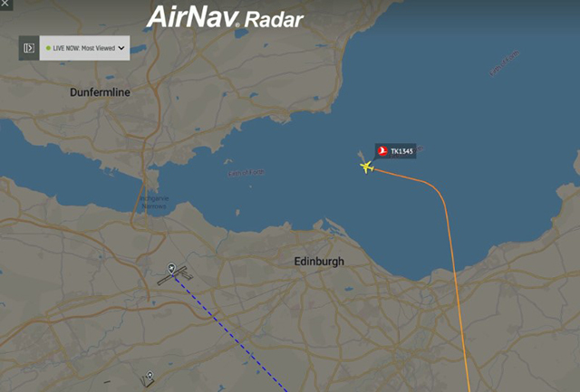Click the Dunfermline town label
The width and height of the screenshot is (580, 392).
pos(100,92)
